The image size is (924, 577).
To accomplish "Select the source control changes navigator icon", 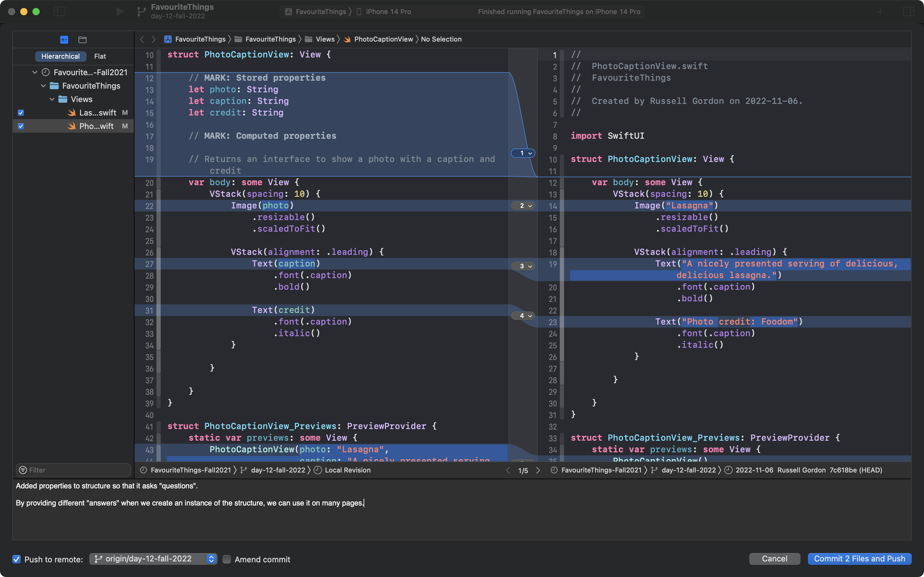I will (64, 40).
